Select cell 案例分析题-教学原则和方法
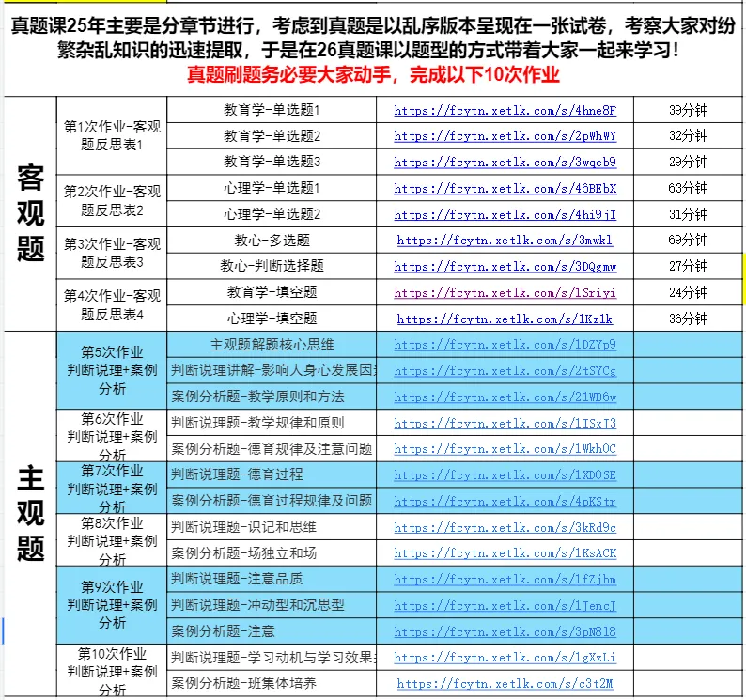The width and height of the screenshot is (746, 700). [x=272, y=397]
